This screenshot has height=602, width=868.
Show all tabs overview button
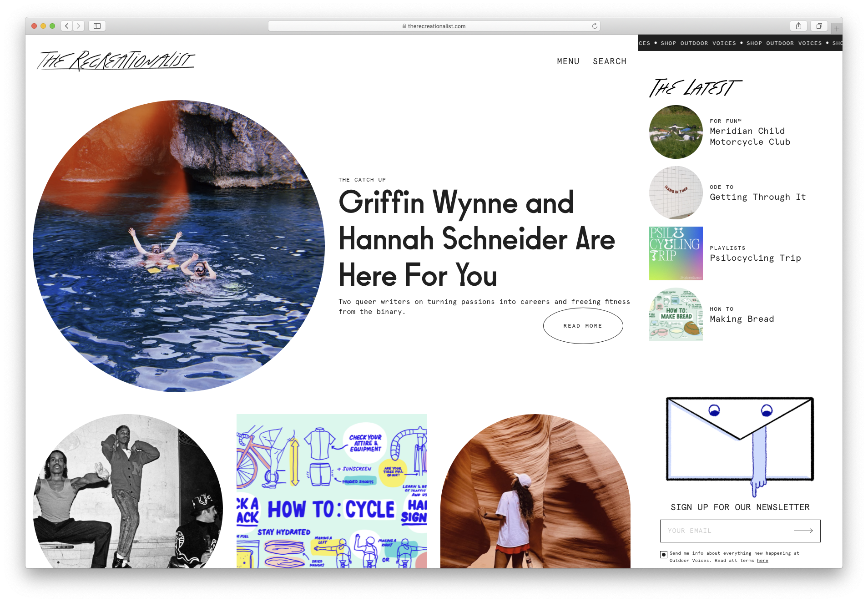pos(819,26)
